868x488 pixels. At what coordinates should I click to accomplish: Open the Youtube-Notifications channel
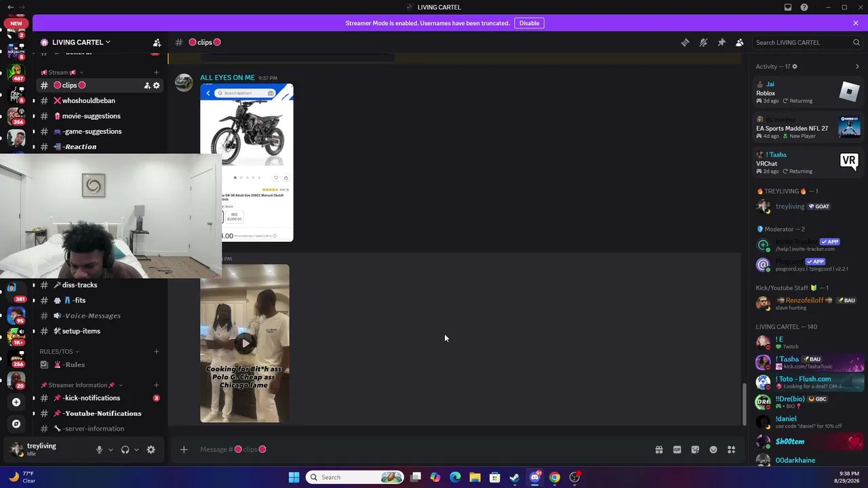pyautogui.click(x=99, y=413)
